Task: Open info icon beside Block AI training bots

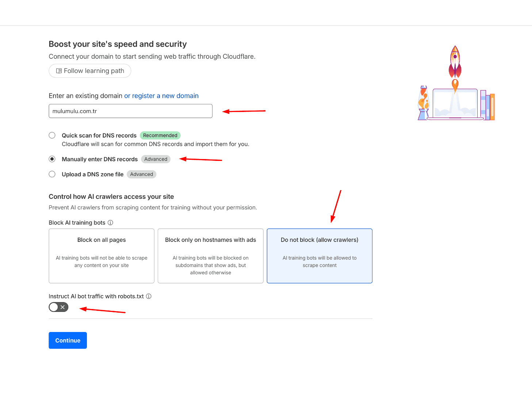Action: tap(110, 223)
